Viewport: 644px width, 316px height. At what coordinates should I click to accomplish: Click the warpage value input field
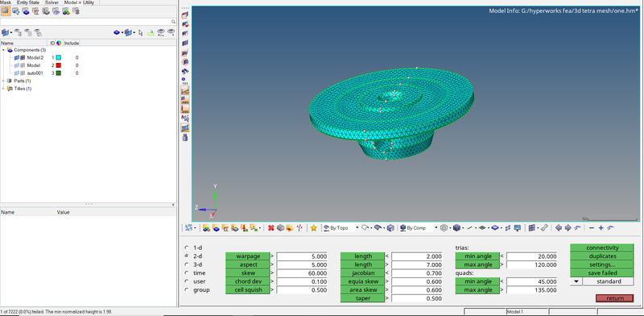(302, 256)
